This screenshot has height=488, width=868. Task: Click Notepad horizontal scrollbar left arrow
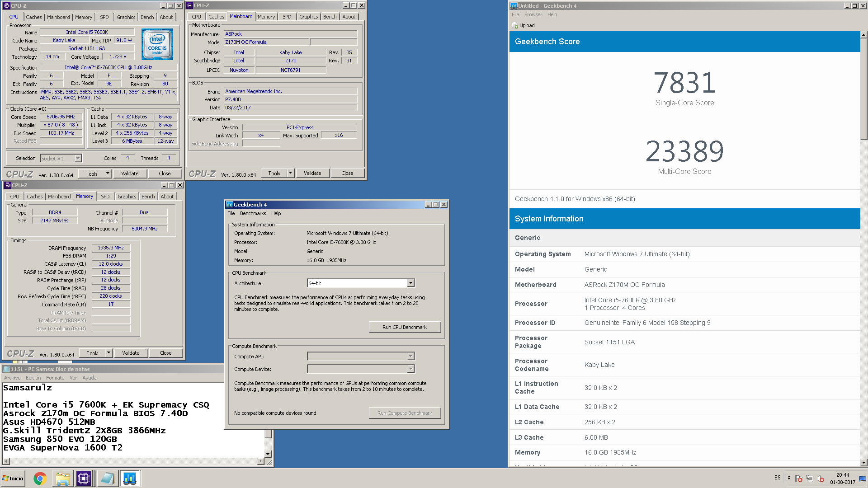5,461
